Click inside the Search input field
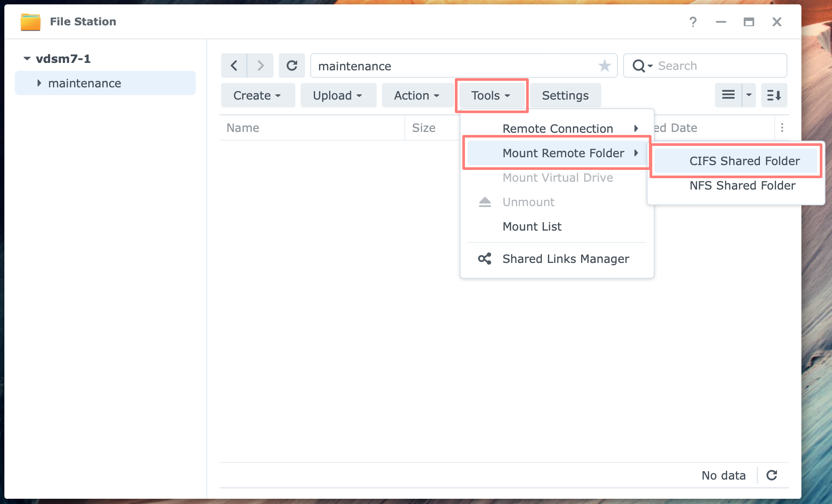The height and width of the screenshot is (504, 832). [x=708, y=66]
